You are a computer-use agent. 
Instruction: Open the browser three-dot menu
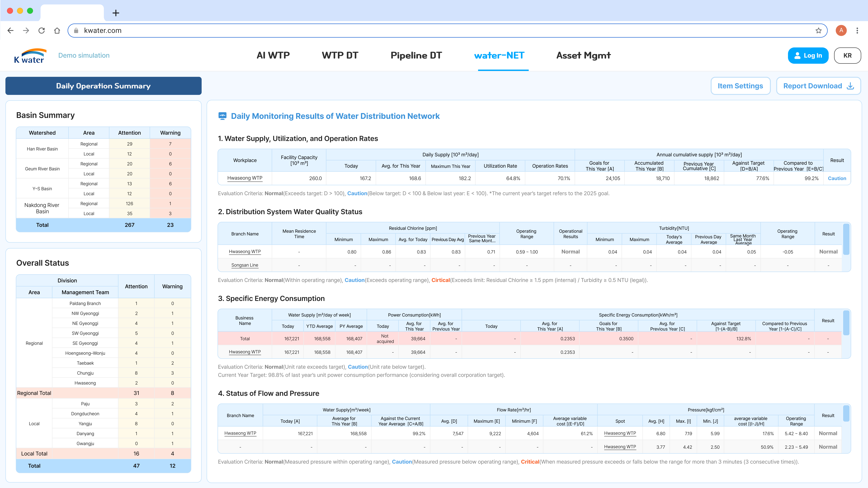[x=857, y=31]
